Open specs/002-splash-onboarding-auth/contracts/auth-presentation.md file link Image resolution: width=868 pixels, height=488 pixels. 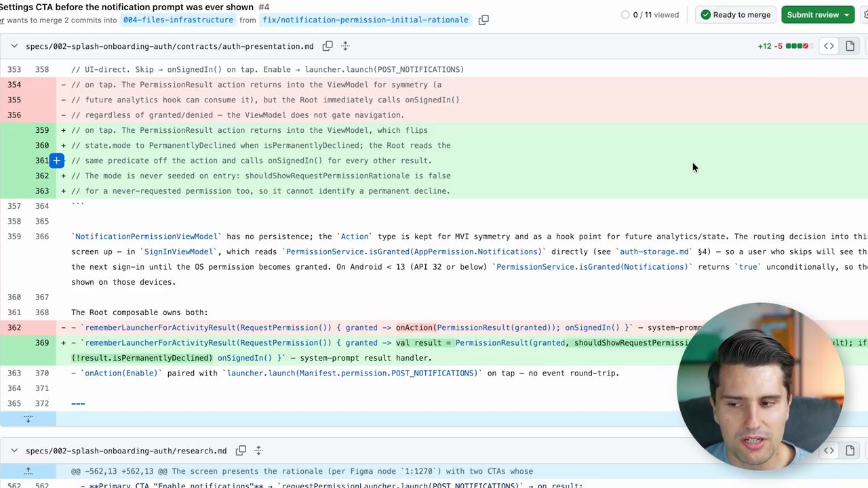click(x=170, y=47)
